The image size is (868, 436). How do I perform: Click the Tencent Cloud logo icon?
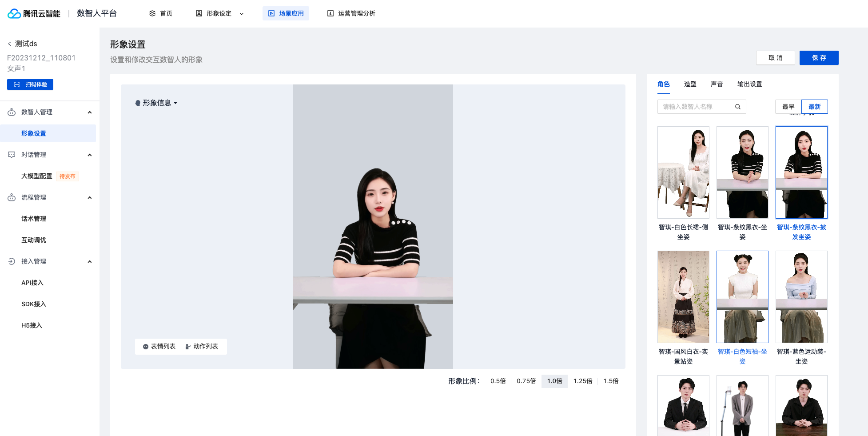[14, 14]
